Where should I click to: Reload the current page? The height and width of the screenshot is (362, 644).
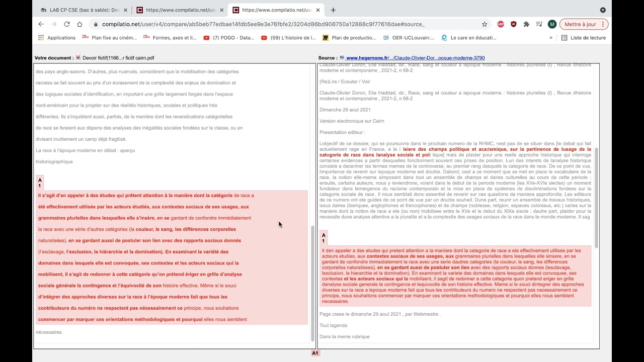click(x=67, y=24)
